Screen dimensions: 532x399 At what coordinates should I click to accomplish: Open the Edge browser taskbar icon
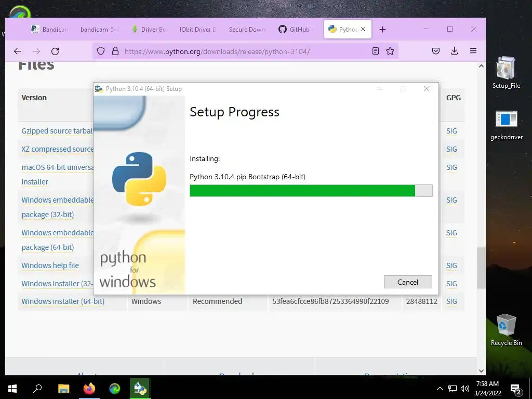pos(115,389)
